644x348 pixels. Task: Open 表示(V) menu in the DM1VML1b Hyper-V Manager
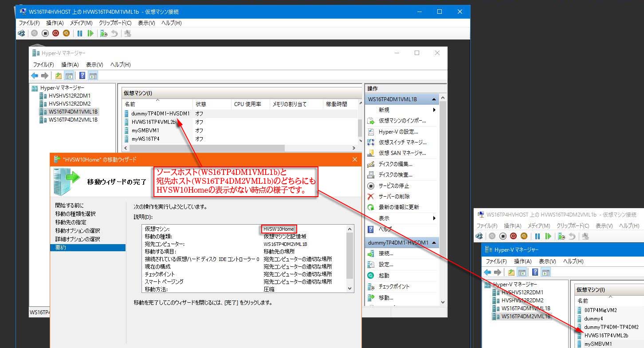[x=94, y=64]
